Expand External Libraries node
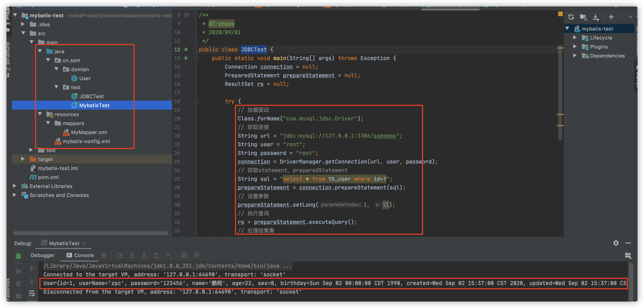This screenshot has height=308, width=644. point(15,186)
